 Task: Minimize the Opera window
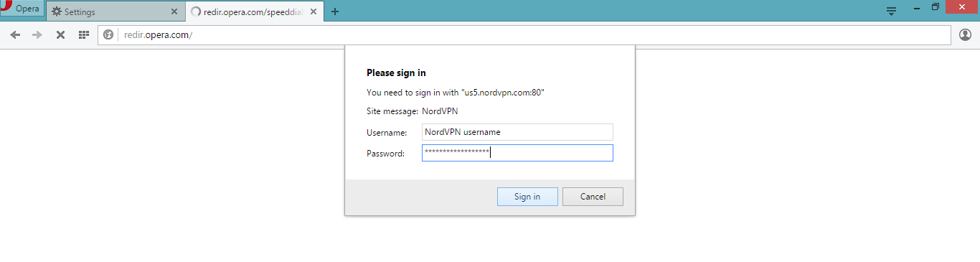915,7
